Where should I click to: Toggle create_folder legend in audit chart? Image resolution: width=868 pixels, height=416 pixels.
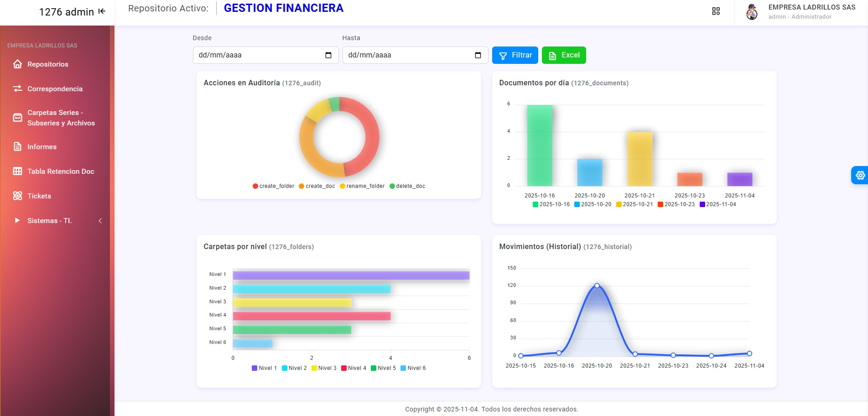tap(273, 186)
